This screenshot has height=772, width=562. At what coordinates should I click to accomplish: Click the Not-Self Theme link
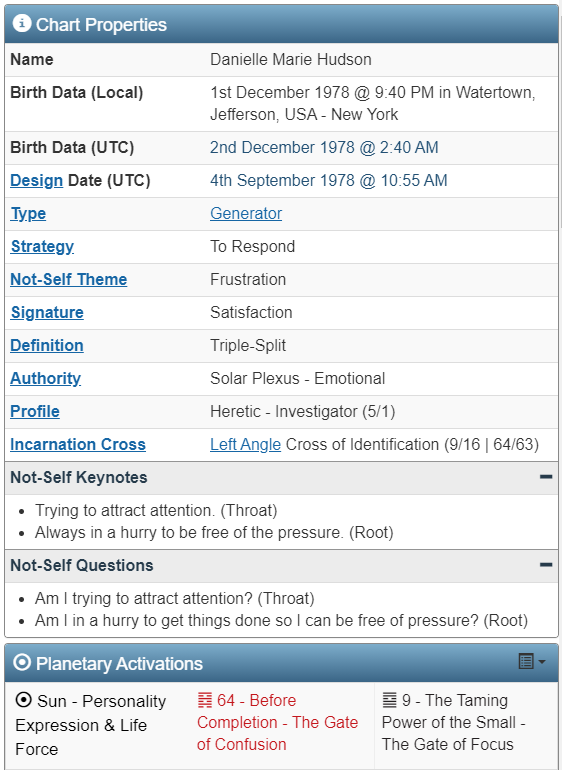68,279
